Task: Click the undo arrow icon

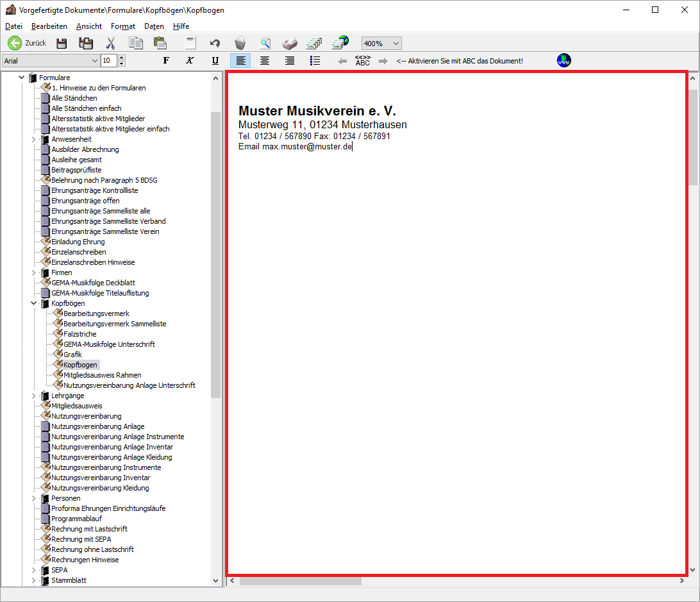Action: coord(215,44)
